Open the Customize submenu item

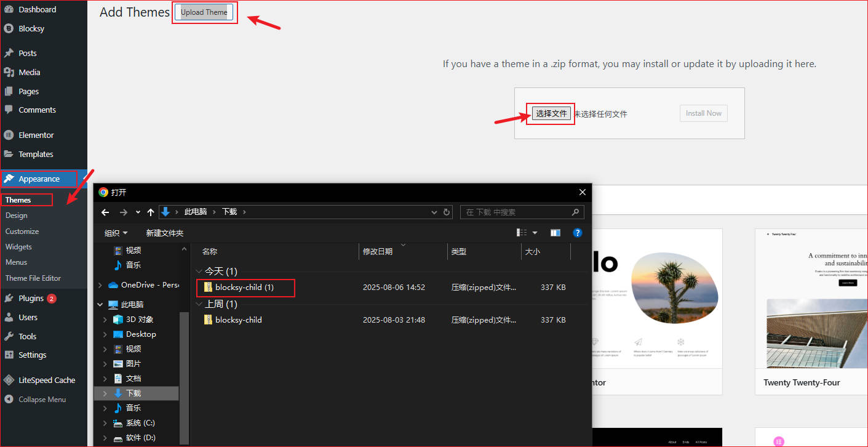(x=22, y=232)
